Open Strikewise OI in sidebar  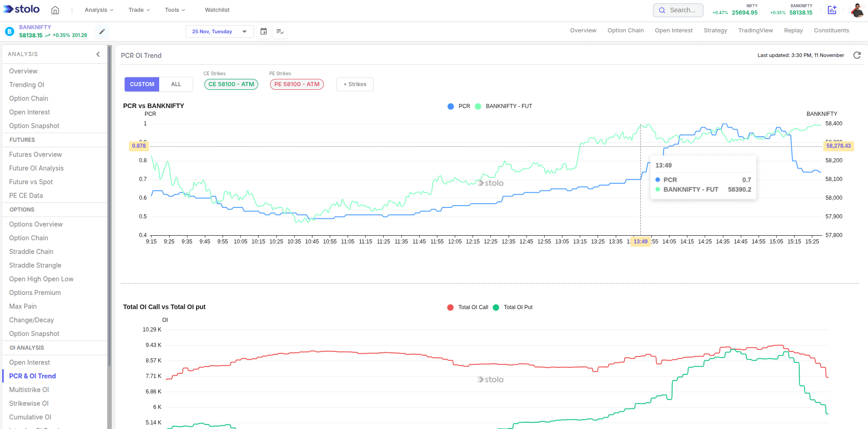29,403
